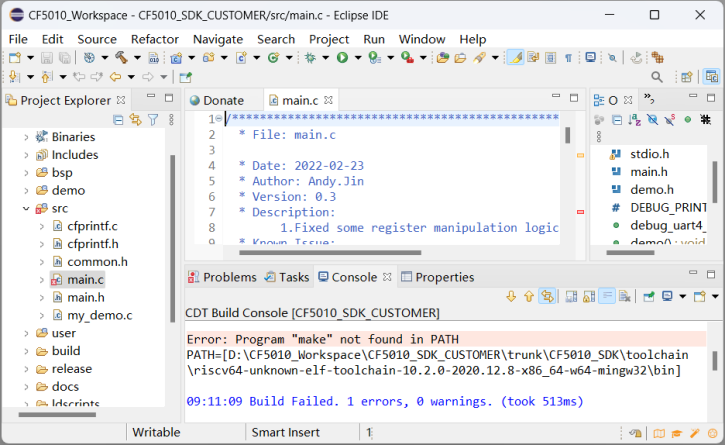Click the Search flashlight icon

479,57
